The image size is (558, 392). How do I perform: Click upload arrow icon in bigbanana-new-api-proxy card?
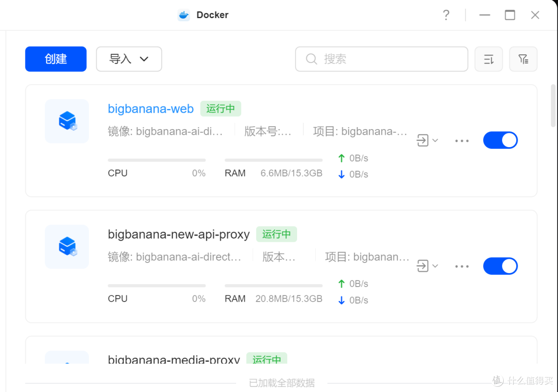pyautogui.click(x=342, y=284)
